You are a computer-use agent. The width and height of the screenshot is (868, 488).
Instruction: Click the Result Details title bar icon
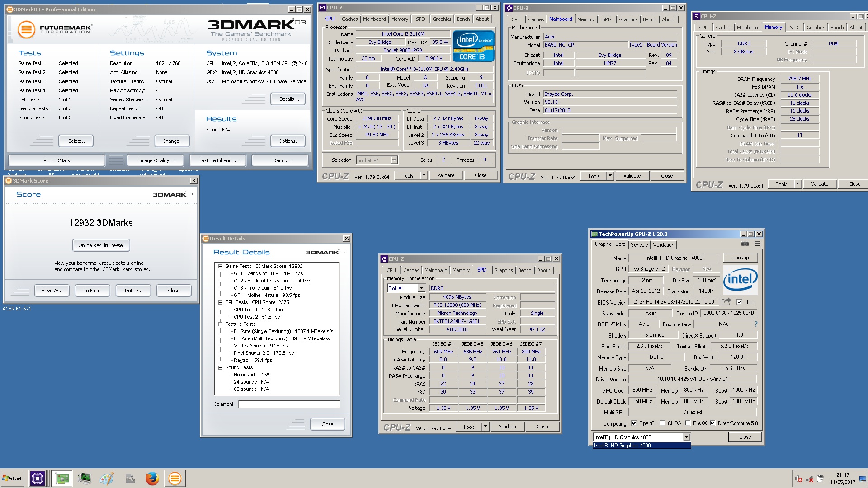(206, 239)
